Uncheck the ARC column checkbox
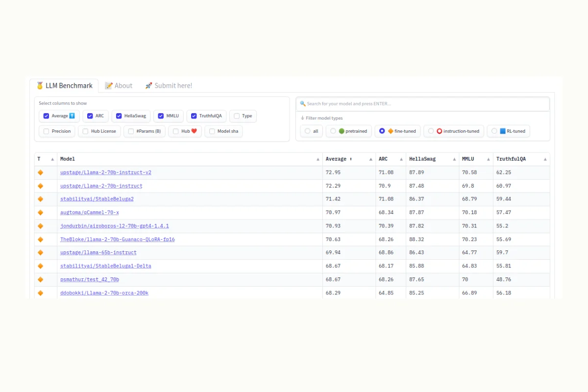The width and height of the screenshot is (588, 392). [x=90, y=116]
